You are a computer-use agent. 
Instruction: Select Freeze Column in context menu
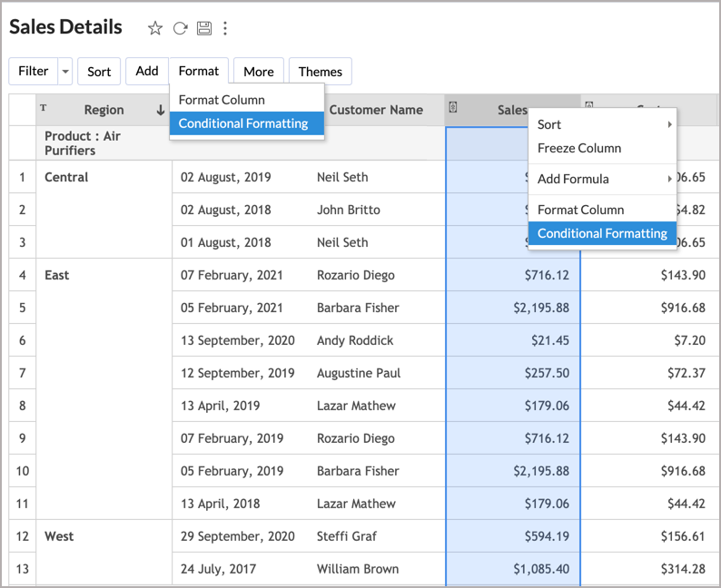pos(579,148)
